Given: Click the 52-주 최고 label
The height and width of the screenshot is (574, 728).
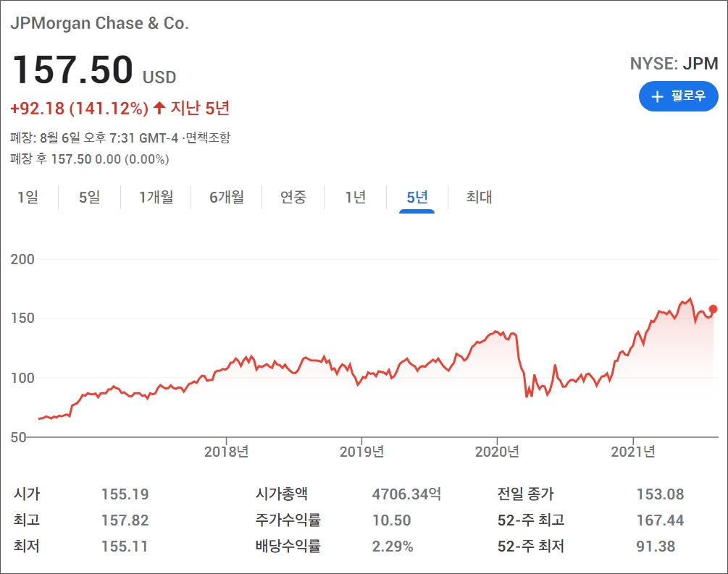Looking at the screenshot, I should [531, 520].
